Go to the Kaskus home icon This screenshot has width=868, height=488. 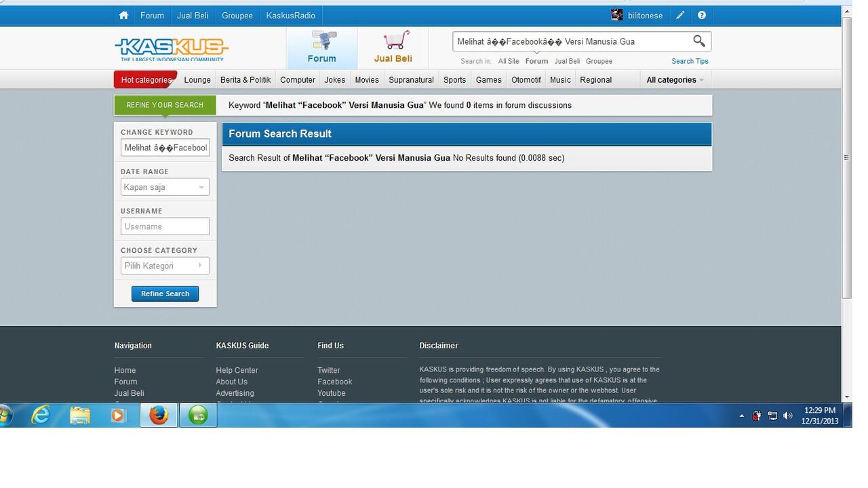pos(123,15)
